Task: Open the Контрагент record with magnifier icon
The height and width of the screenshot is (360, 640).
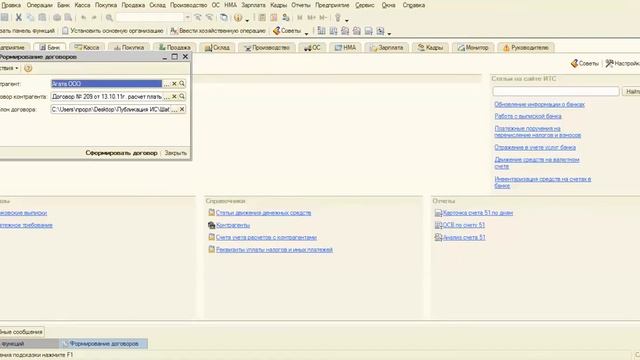Action: [182, 84]
